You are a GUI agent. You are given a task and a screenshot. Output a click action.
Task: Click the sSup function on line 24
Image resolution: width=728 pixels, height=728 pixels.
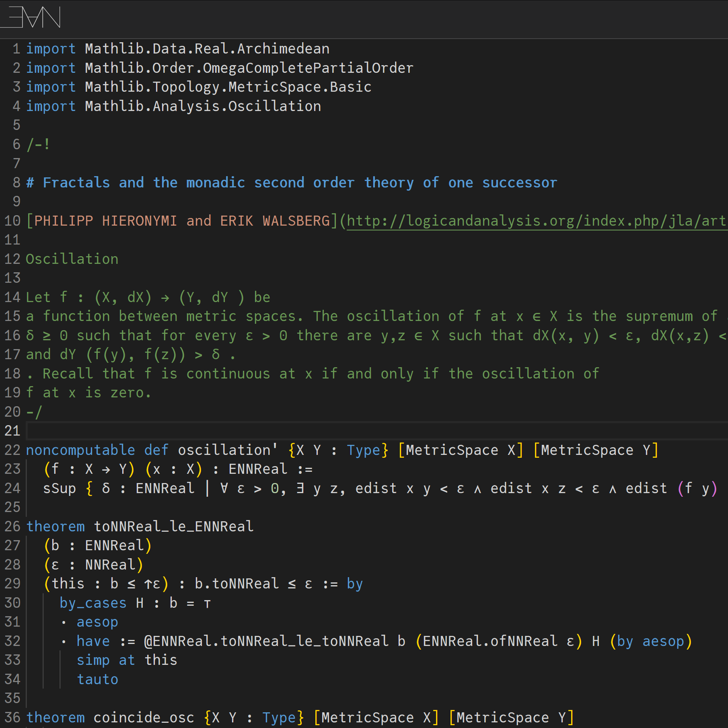click(x=60, y=488)
